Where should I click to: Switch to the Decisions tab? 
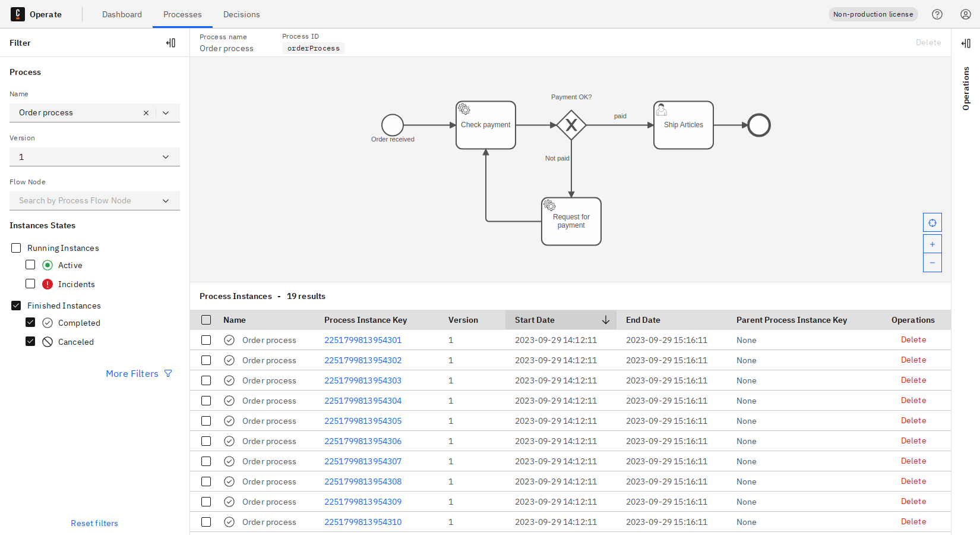(x=241, y=14)
